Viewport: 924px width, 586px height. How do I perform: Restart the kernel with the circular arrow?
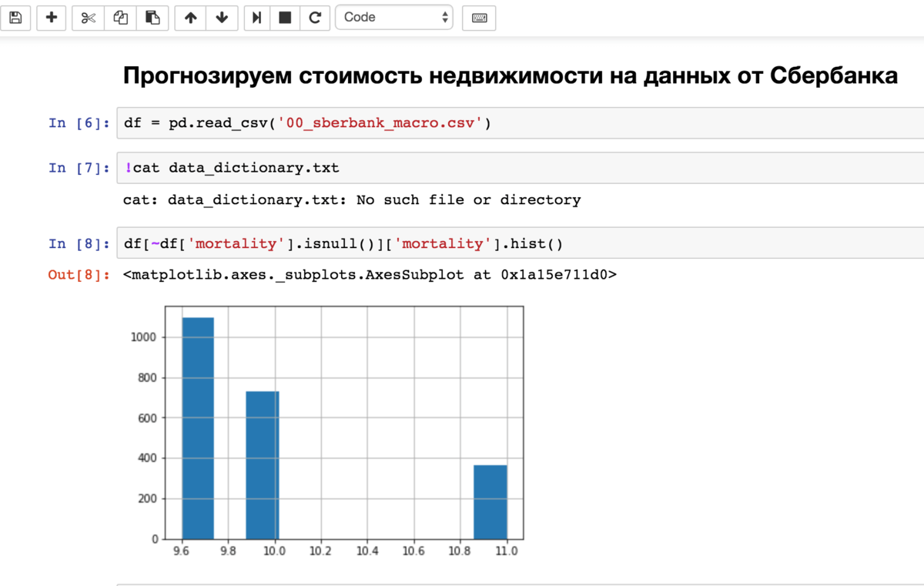pos(314,17)
